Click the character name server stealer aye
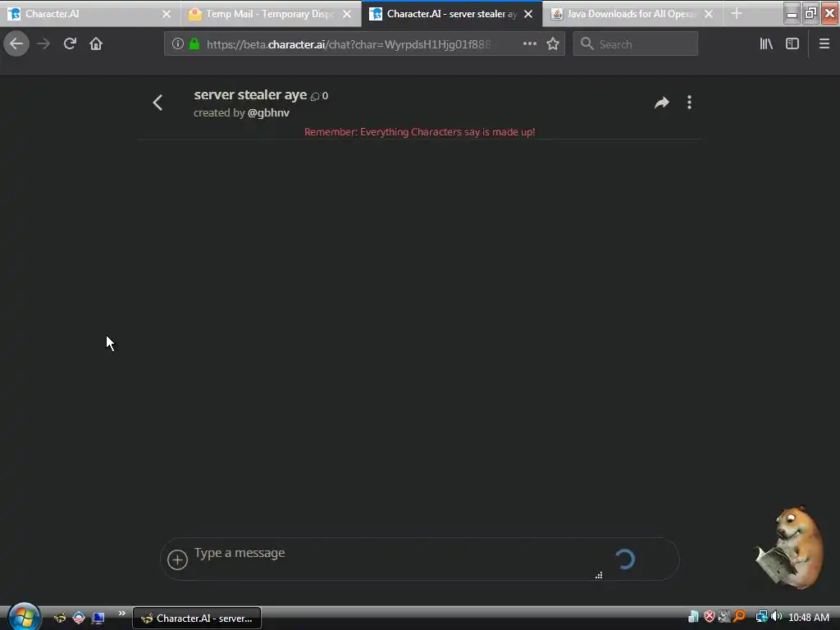840x630 pixels. pos(250,95)
